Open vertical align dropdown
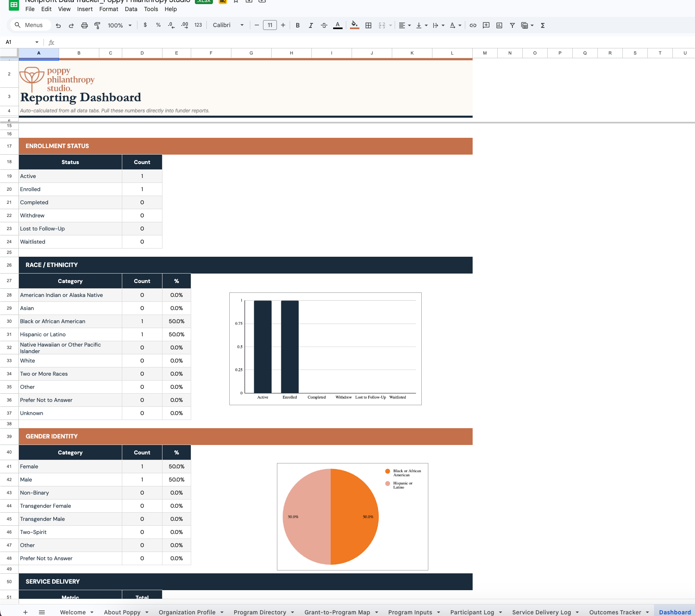This screenshot has height=616, width=695. (x=421, y=25)
